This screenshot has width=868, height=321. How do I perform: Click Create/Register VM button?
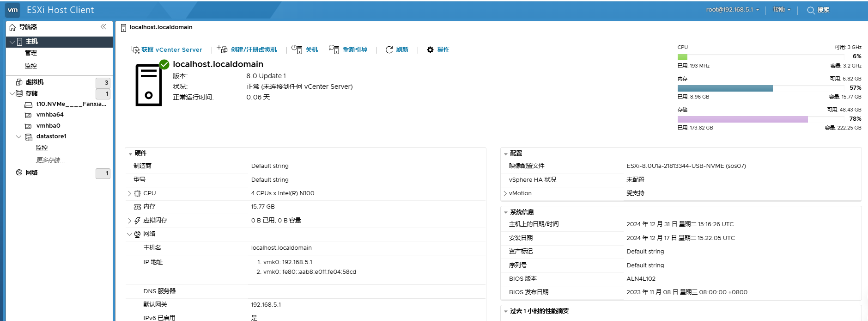click(247, 49)
